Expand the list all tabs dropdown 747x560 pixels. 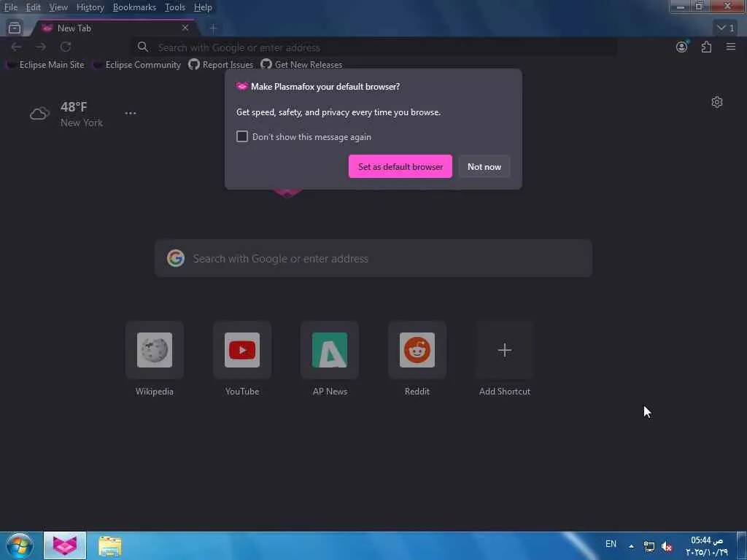(x=726, y=28)
